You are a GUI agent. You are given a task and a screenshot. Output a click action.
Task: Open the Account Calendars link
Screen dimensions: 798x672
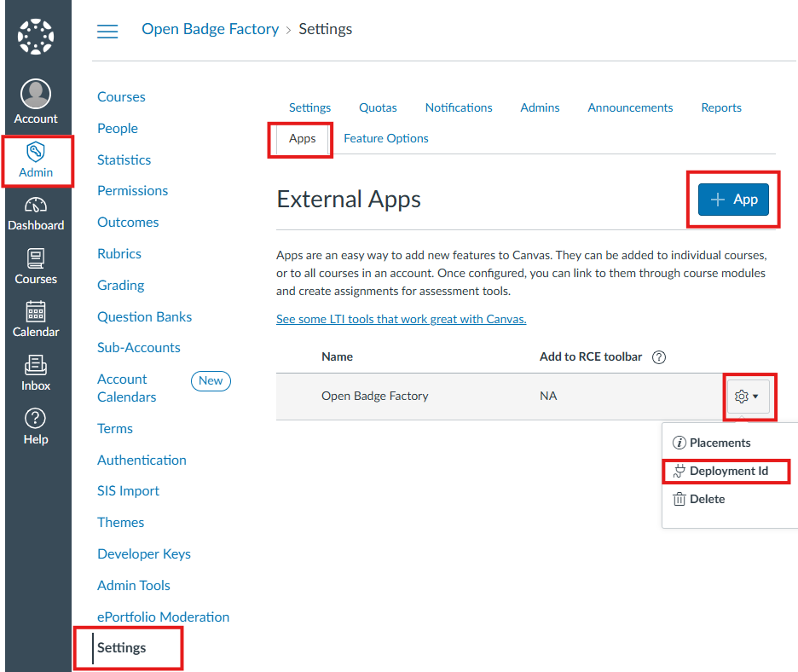[127, 388]
